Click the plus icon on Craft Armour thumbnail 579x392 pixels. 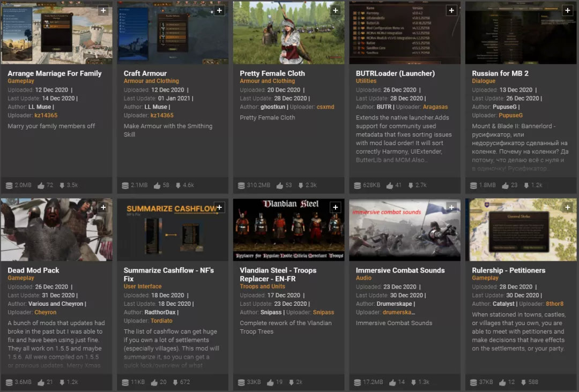click(219, 10)
